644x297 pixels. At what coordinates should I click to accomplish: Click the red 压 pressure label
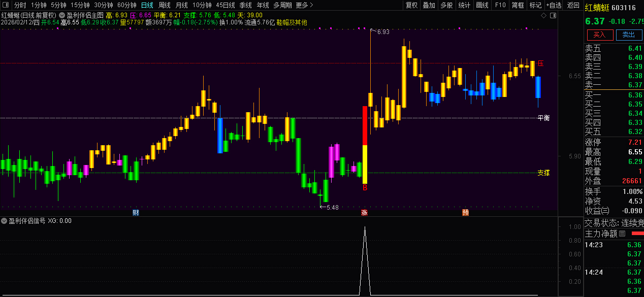tap(540, 63)
